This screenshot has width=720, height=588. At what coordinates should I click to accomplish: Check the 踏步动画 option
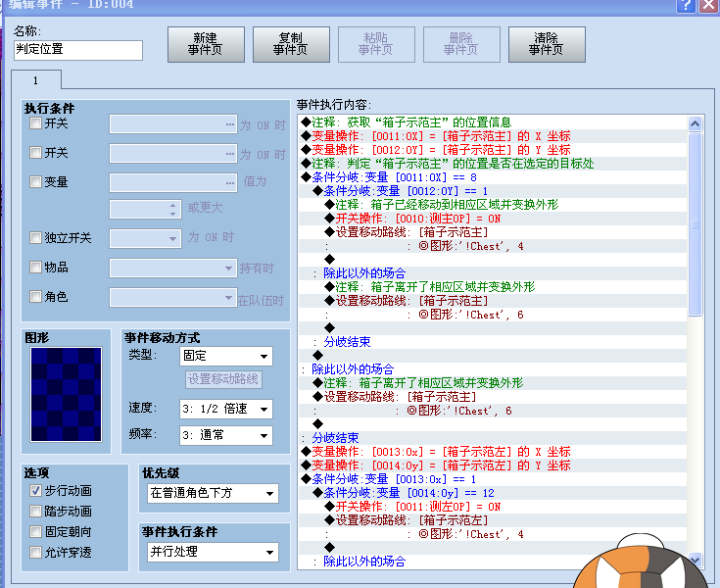[x=35, y=511]
